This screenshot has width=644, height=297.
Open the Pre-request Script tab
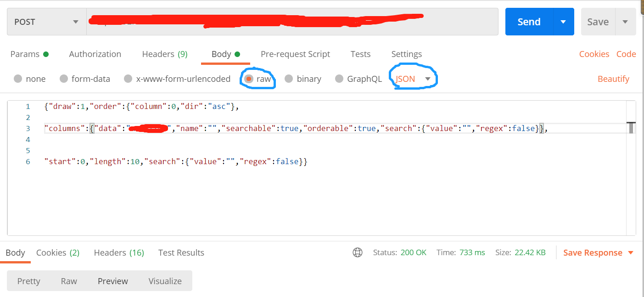pyautogui.click(x=295, y=54)
